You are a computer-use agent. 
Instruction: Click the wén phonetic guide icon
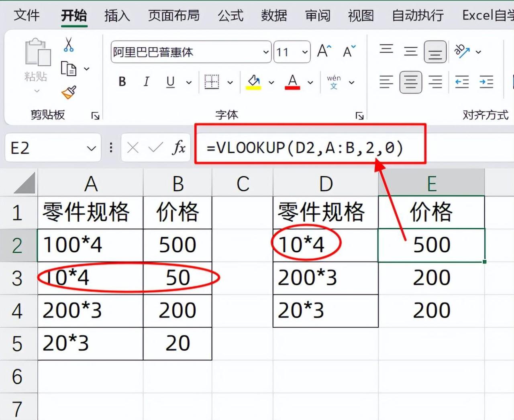pyautogui.click(x=334, y=82)
